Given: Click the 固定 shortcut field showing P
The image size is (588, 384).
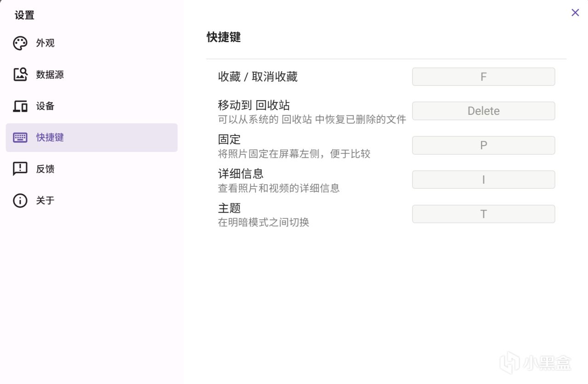Looking at the screenshot, I should [x=483, y=145].
